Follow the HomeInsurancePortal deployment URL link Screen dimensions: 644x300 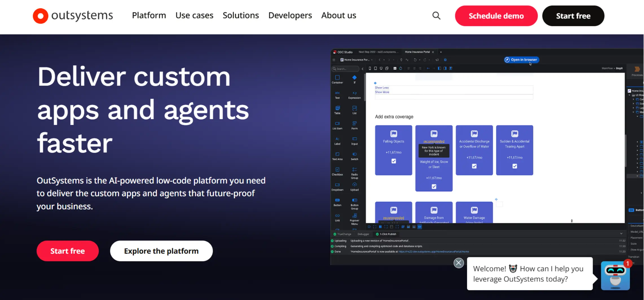pos(434,251)
